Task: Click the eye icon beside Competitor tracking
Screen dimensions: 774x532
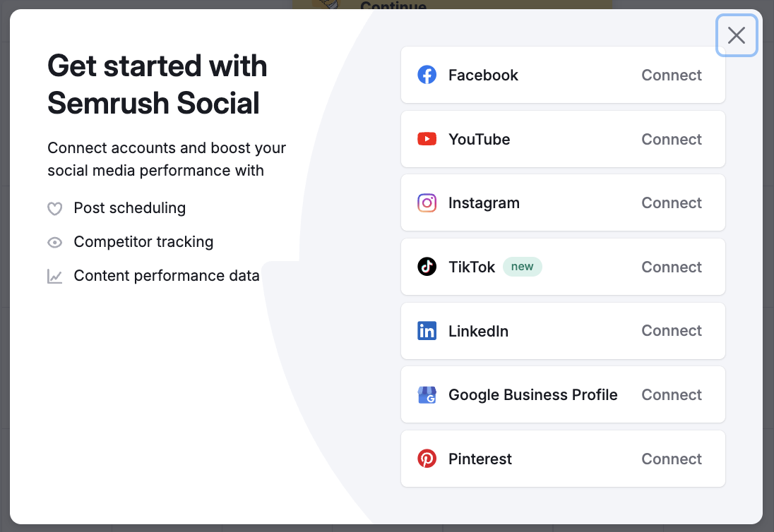Action: pyautogui.click(x=55, y=242)
